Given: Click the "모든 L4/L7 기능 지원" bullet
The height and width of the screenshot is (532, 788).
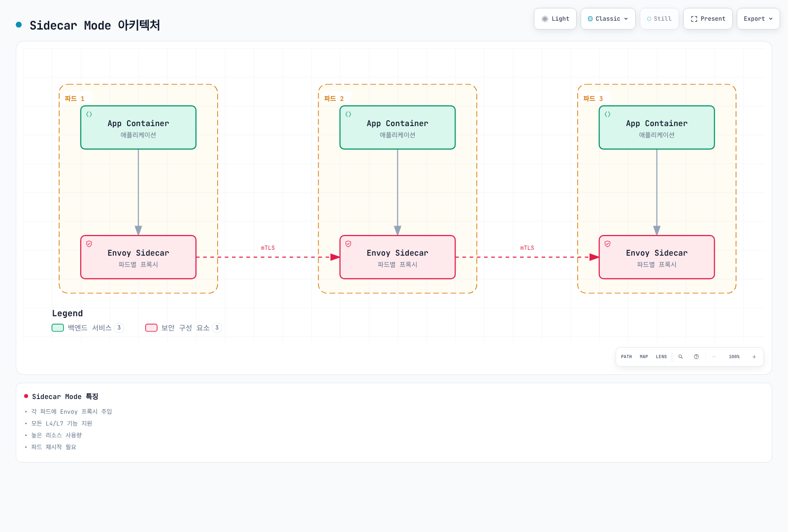Looking at the screenshot, I should pos(62,423).
